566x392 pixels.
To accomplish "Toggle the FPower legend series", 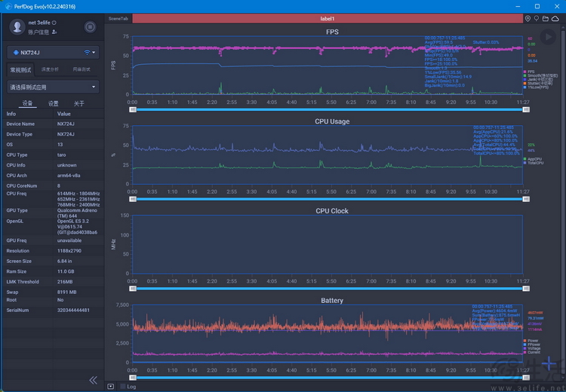I will point(532,345).
